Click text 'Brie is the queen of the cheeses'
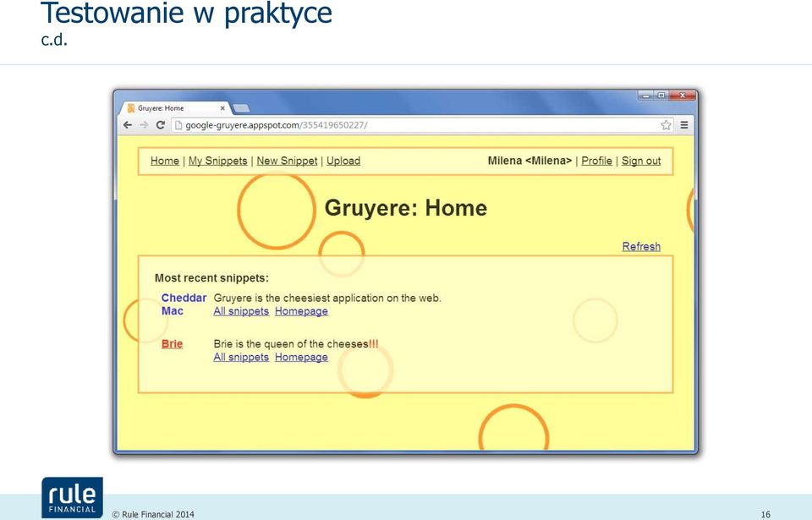 pyautogui.click(x=291, y=344)
